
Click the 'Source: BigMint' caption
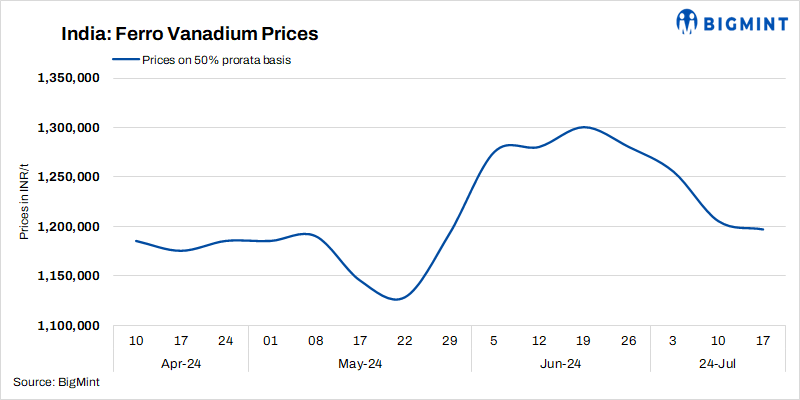tap(57, 382)
